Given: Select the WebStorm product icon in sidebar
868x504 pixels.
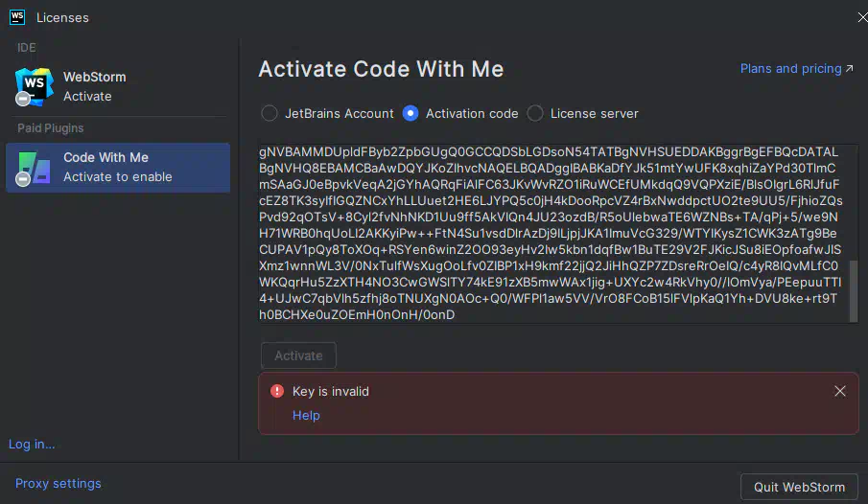Looking at the screenshot, I should click(35, 86).
